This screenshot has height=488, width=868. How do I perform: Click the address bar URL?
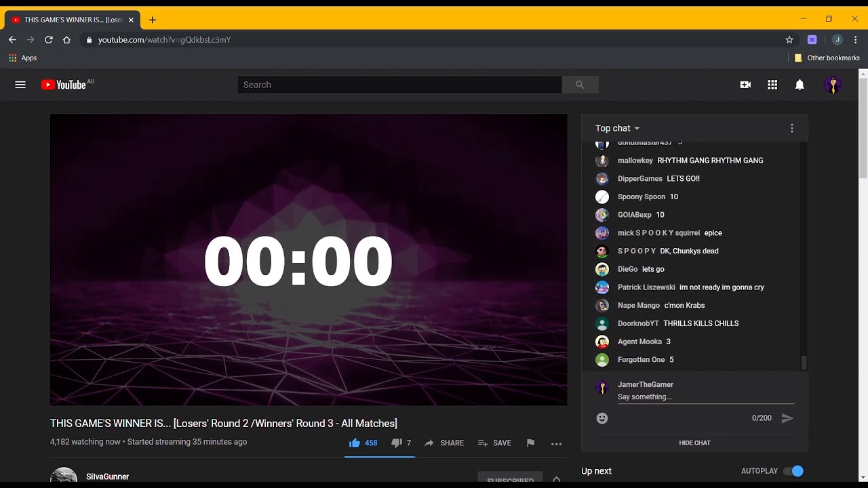pos(164,40)
